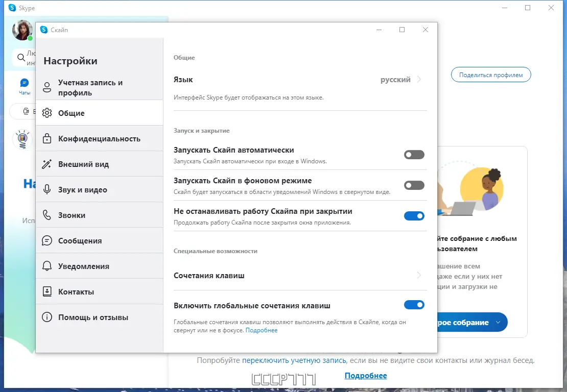Open language selection via русский chevron
Image resolution: width=567 pixels, height=392 pixels.
419,79
